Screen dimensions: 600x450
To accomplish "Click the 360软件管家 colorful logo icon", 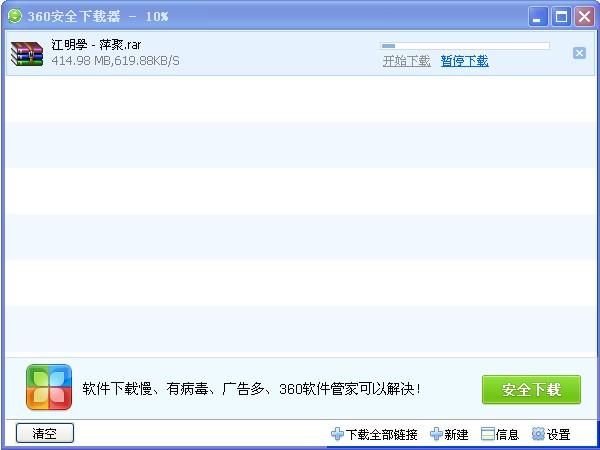I will [49, 387].
